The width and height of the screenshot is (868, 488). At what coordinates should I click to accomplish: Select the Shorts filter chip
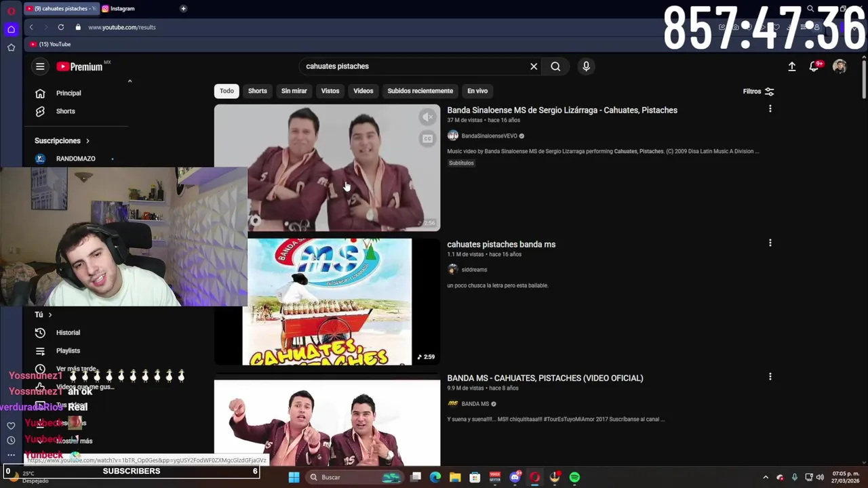pos(257,91)
